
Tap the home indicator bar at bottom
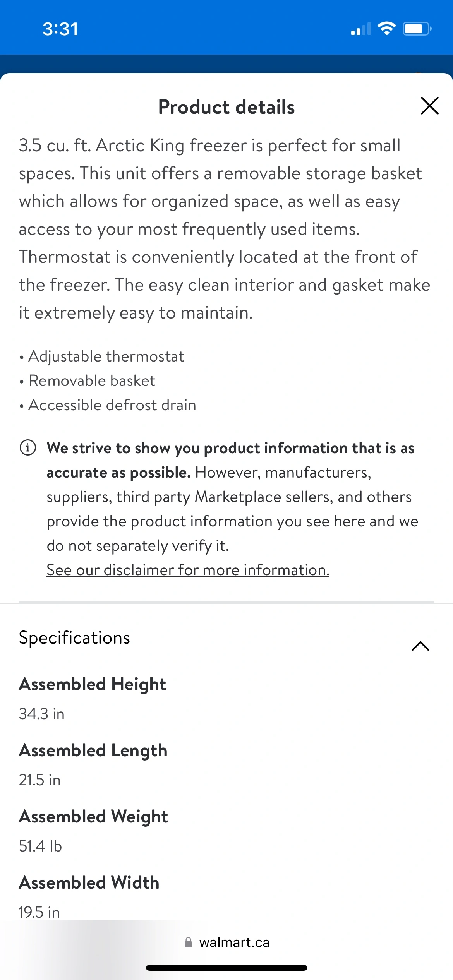coord(226,968)
